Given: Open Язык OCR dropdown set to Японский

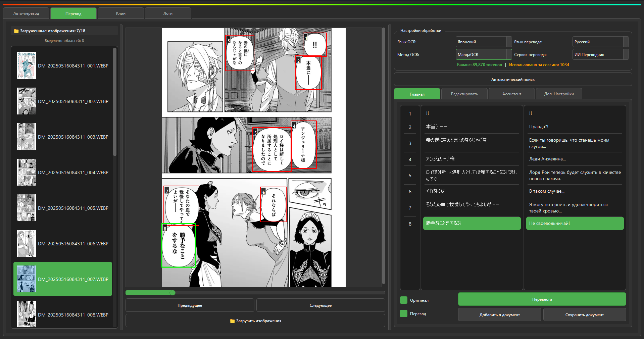Looking at the screenshot, I should [483, 42].
